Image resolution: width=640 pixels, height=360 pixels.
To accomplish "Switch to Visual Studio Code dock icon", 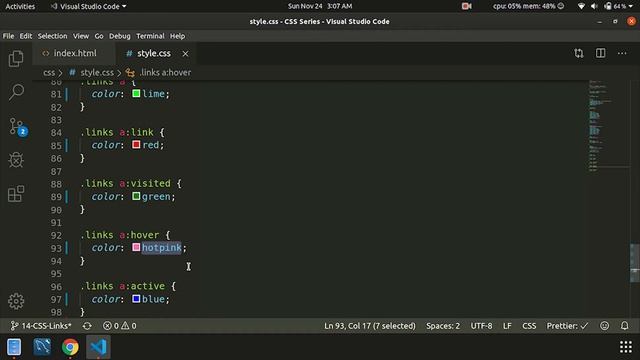I will 98,347.
